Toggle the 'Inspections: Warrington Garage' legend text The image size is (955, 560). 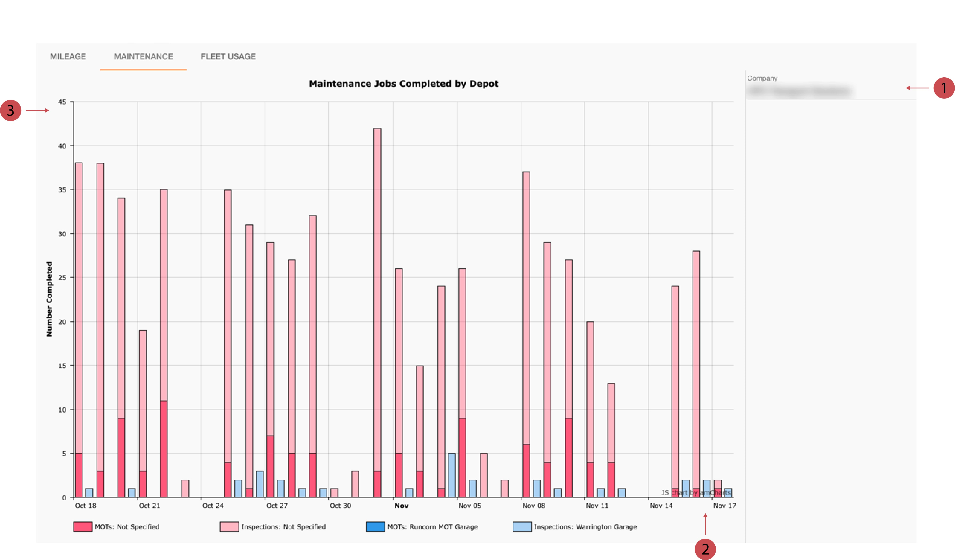coord(585,527)
